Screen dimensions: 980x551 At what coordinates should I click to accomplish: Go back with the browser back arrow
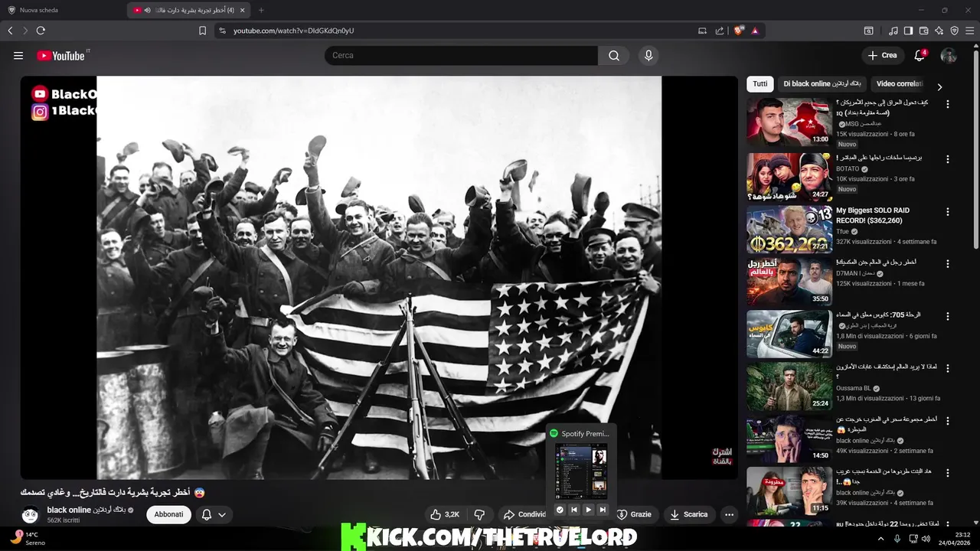(x=10, y=31)
